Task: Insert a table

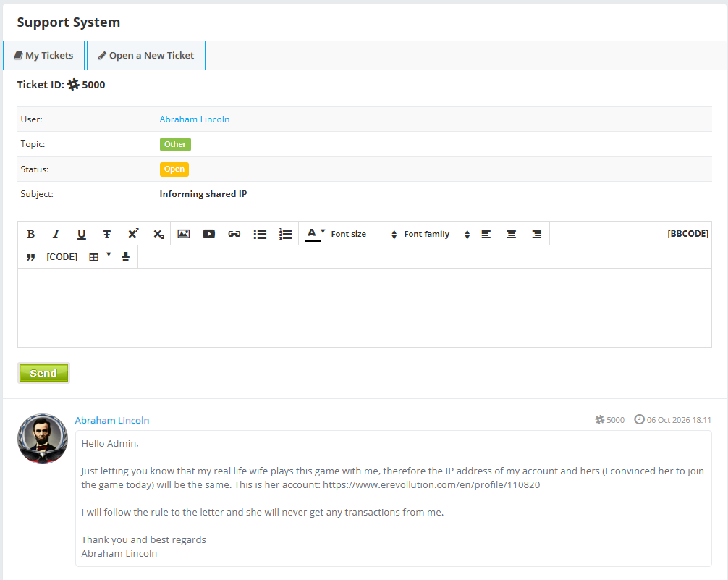Action: [94, 257]
